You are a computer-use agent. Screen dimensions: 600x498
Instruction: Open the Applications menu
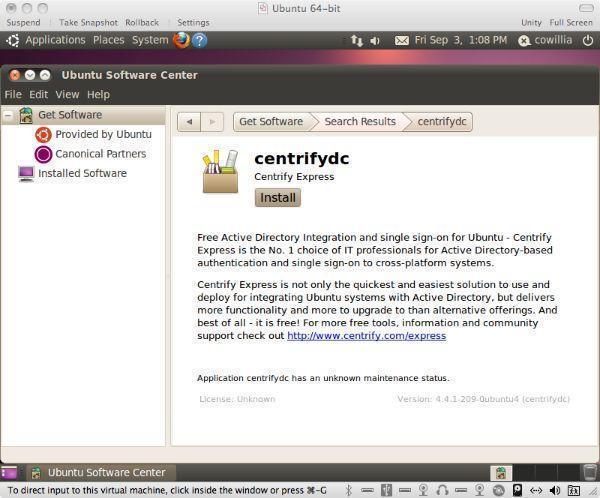coord(55,40)
